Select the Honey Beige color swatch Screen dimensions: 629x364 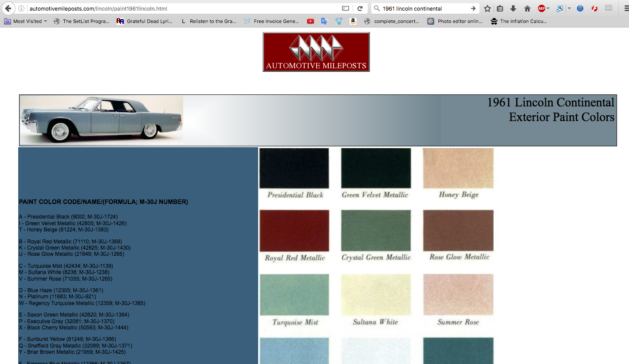[458, 168]
